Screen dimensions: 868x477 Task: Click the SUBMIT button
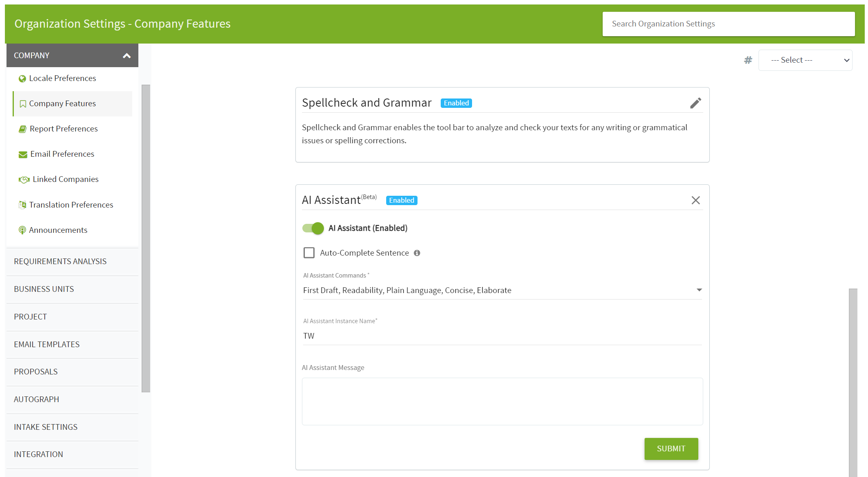pos(671,449)
